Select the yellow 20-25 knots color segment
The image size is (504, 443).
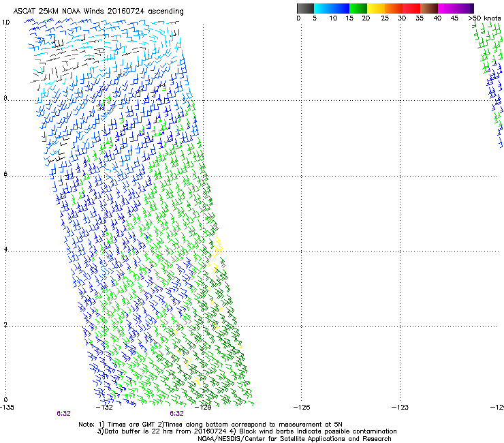click(376, 8)
